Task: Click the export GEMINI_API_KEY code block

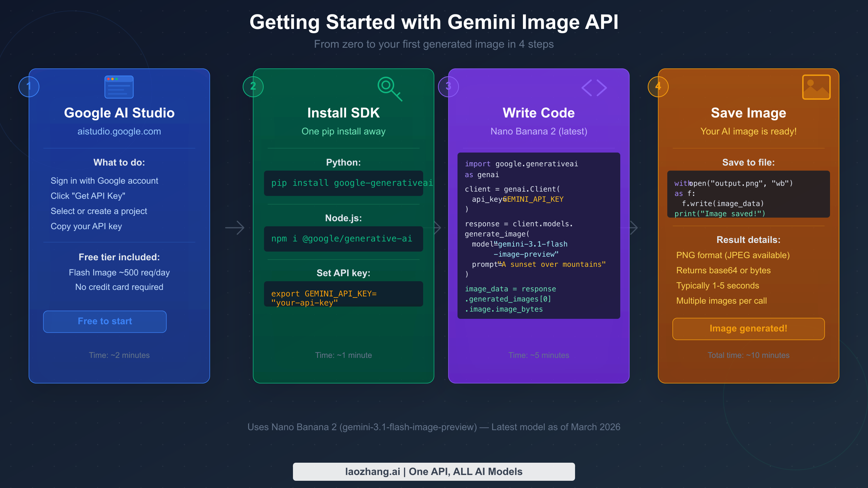Action: click(343, 294)
